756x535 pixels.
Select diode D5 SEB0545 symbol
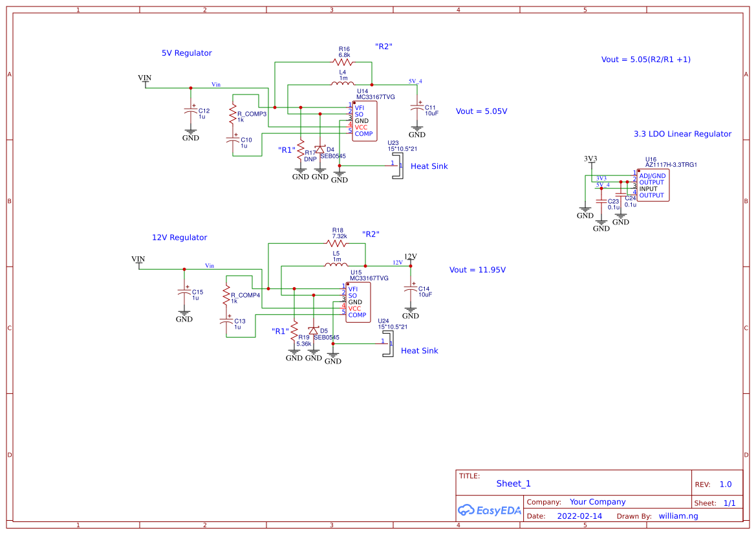[315, 331]
